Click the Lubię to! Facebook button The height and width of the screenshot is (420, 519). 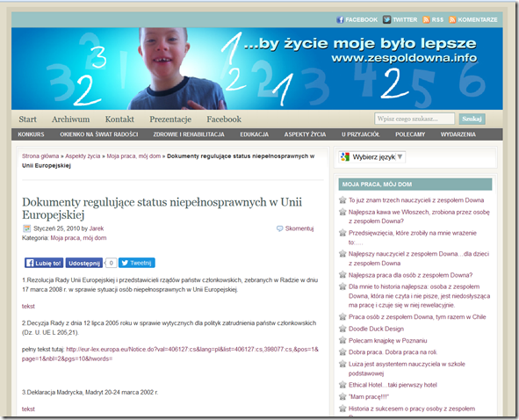pyautogui.click(x=44, y=263)
